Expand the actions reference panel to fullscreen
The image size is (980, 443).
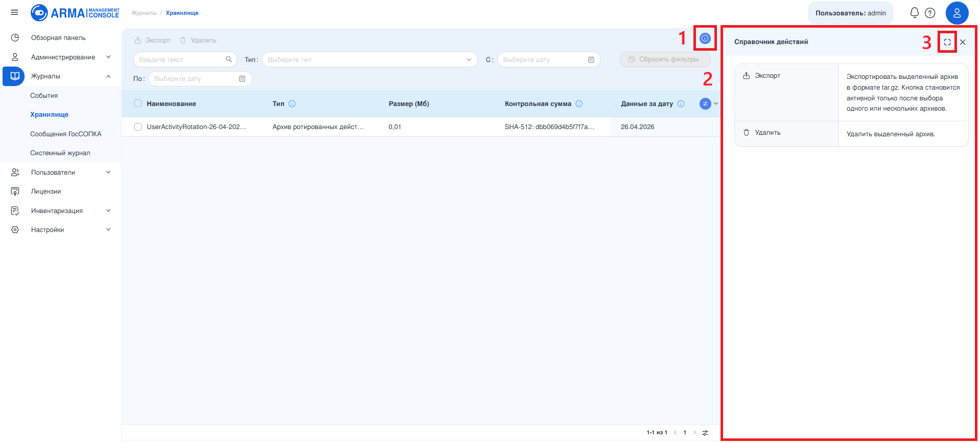[x=947, y=42]
